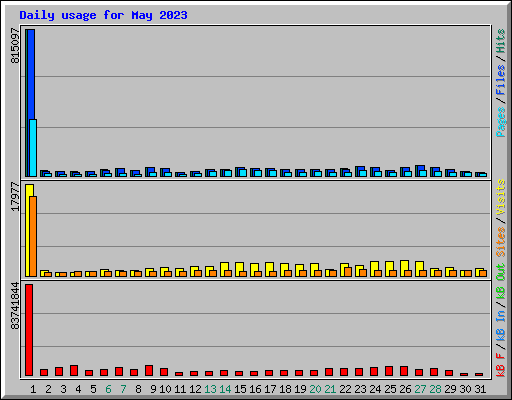Click the cyan Pages bar for day 1
This screenshot has height=400, width=512.
[33, 148]
